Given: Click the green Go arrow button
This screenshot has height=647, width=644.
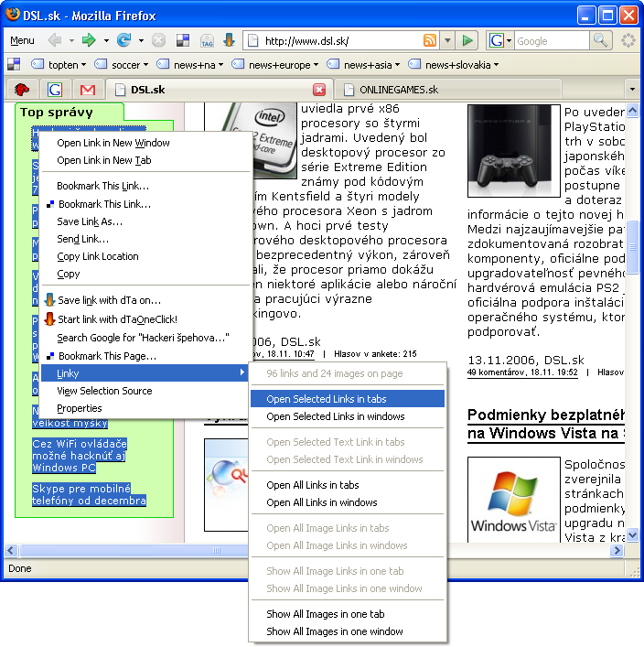Looking at the screenshot, I should pos(467,40).
